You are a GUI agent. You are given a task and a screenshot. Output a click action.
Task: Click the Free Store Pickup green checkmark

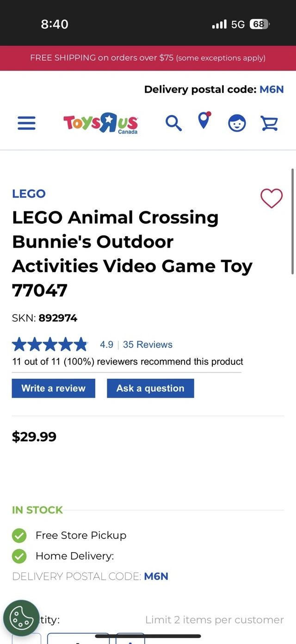coord(19,536)
